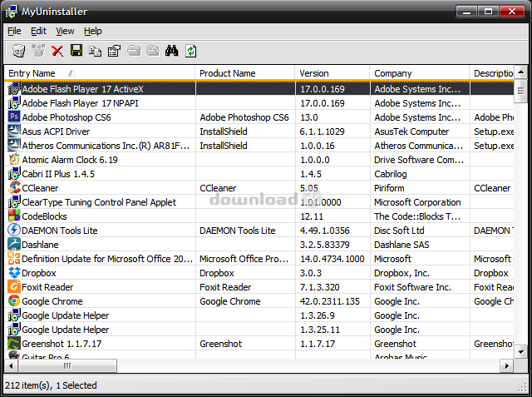Screen dimensions: 532x397
Task: Click the Quiet Uninstall toolbar icon
Action: point(38,51)
